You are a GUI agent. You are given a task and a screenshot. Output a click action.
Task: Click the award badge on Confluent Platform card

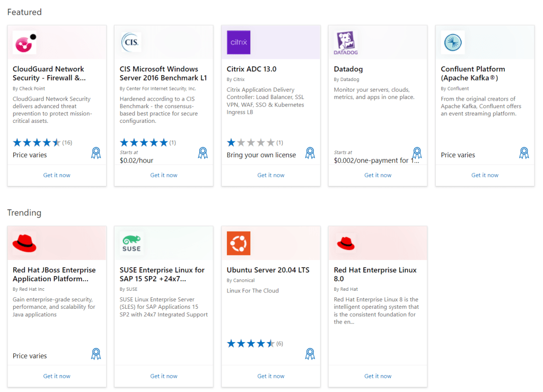(524, 153)
